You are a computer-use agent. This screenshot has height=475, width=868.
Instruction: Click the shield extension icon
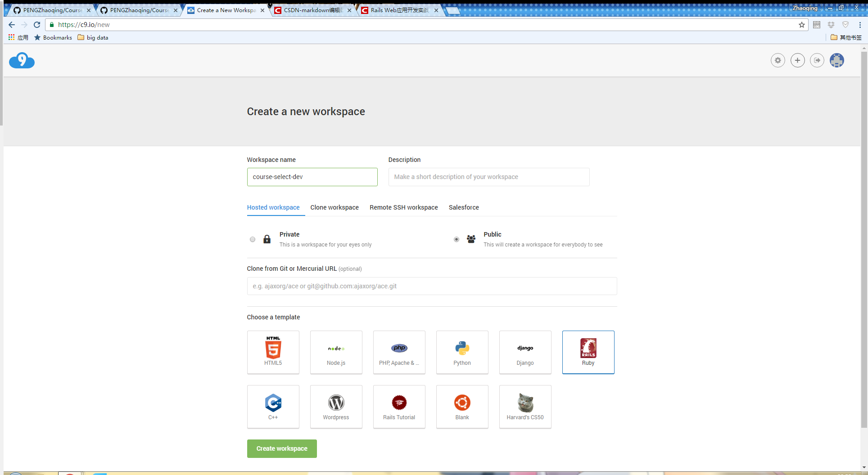tap(845, 25)
